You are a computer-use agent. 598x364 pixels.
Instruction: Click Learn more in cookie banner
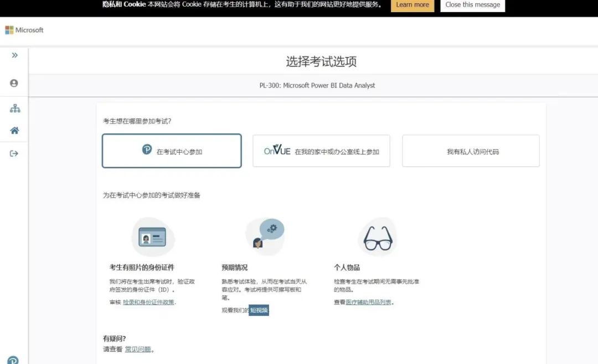click(413, 5)
